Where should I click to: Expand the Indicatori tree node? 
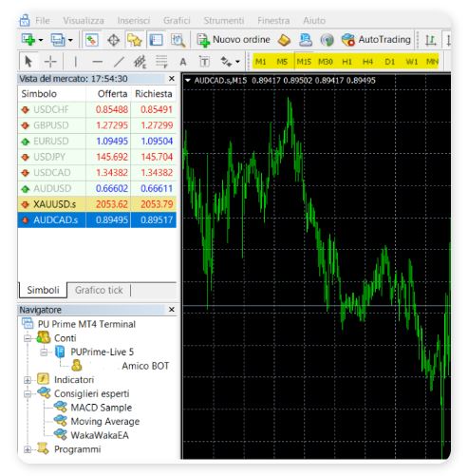28,380
